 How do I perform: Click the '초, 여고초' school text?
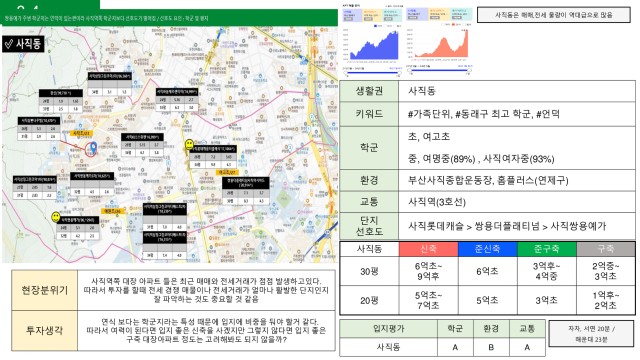tap(429, 137)
